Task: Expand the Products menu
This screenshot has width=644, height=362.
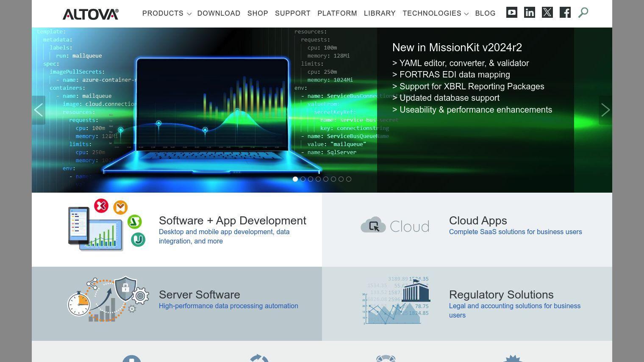Action: click(167, 14)
